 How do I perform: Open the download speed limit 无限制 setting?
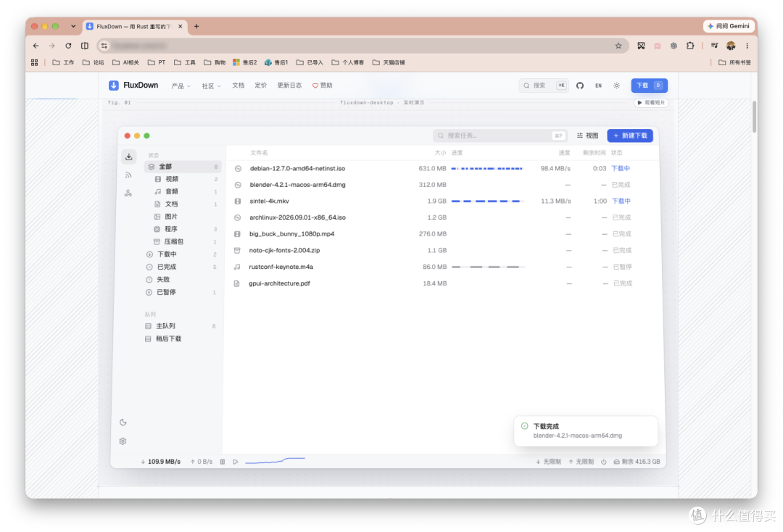tap(548, 462)
